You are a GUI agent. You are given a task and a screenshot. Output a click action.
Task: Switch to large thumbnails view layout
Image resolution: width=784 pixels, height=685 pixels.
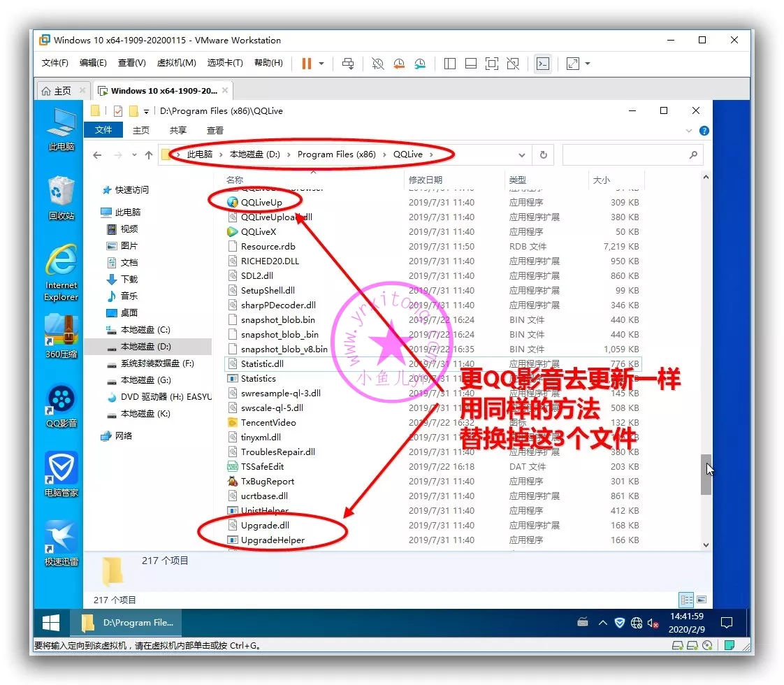point(701,600)
